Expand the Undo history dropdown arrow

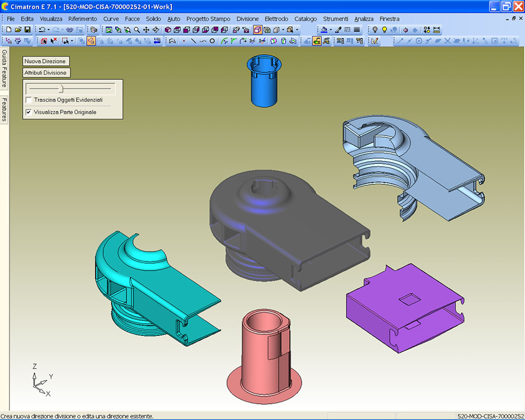(49, 29)
